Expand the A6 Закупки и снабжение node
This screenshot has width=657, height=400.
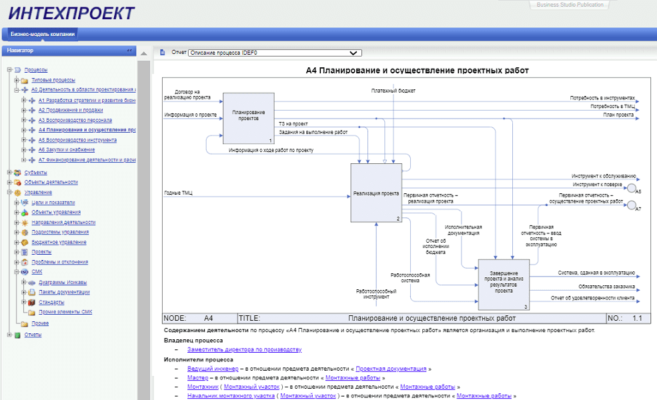point(24,150)
